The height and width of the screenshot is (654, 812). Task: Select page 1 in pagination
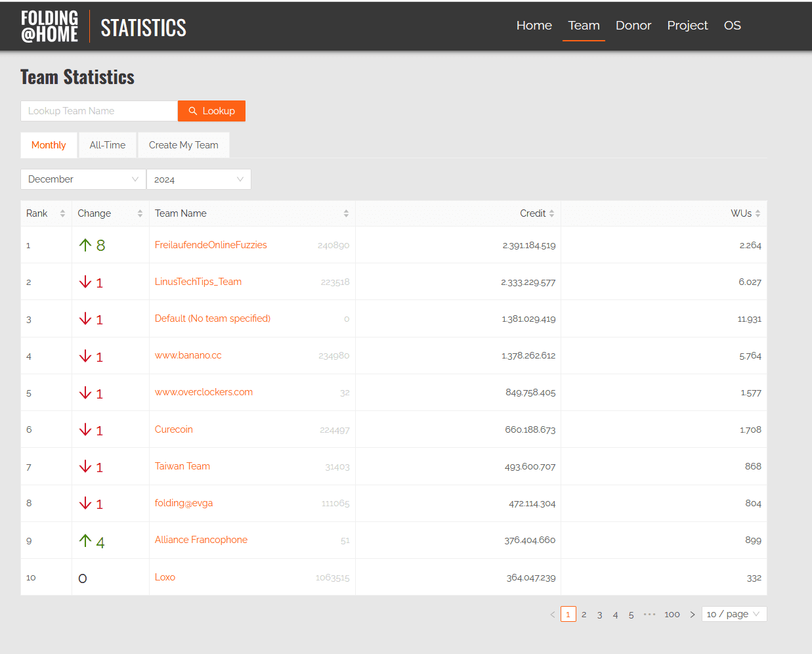[x=568, y=615]
